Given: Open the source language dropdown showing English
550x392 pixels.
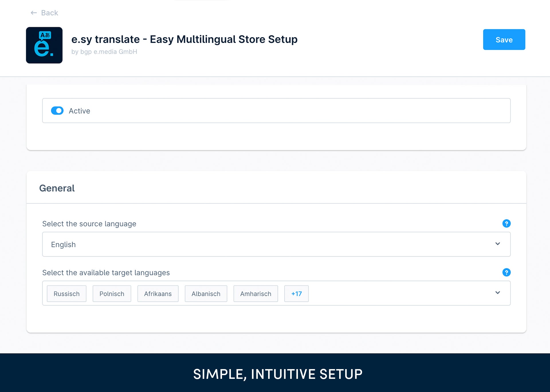Looking at the screenshot, I should coord(276,244).
